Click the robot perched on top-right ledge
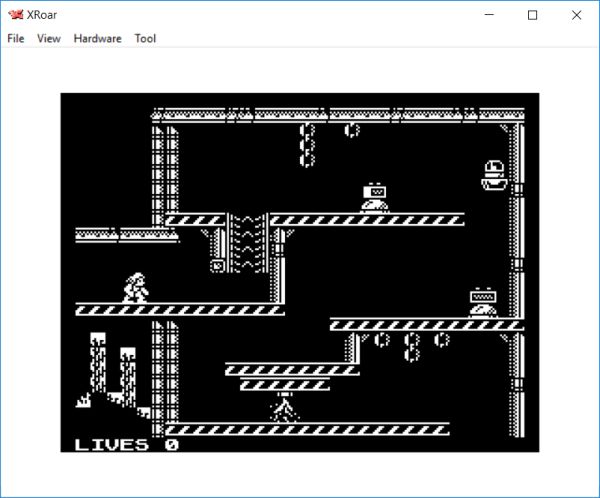Screen dimensions: 600x498 click(494, 173)
